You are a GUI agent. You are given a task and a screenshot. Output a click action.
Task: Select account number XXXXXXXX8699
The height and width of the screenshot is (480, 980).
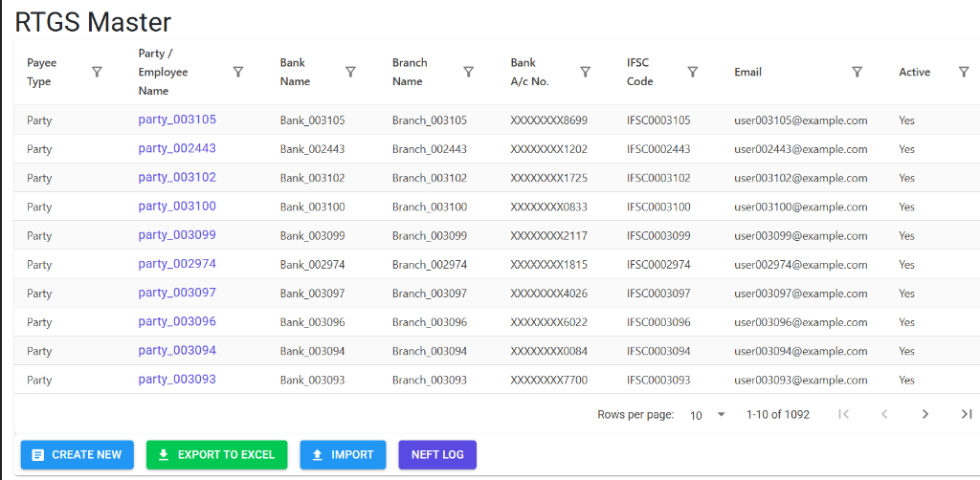(x=548, y=120)
